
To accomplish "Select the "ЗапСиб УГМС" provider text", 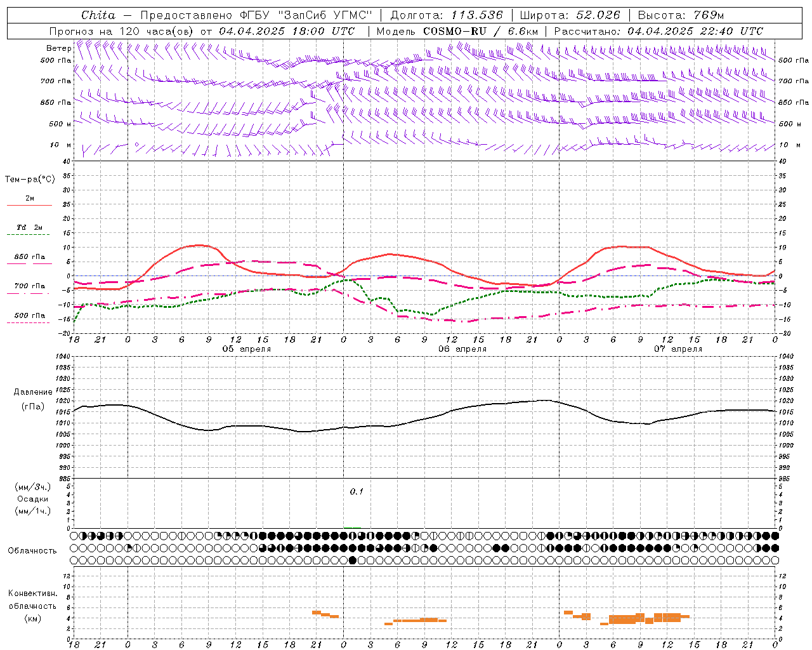I will point(325,15).
